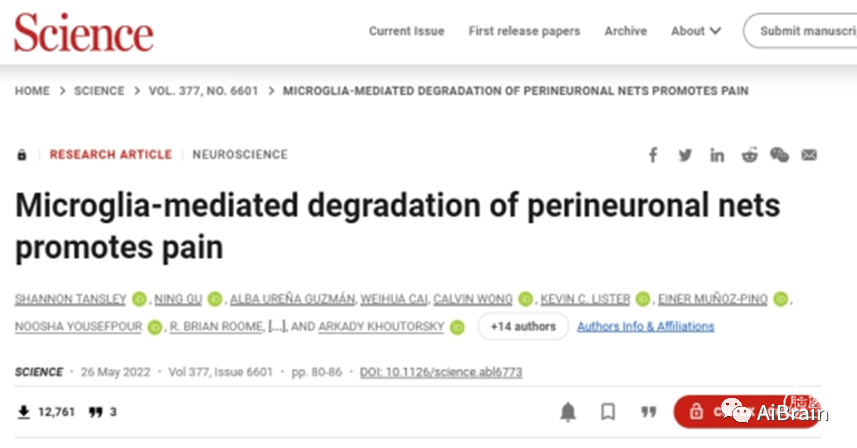This screenshot has height=448, width=857.
Task: Expand the +14 authors list
Action: tap(523, 327)
